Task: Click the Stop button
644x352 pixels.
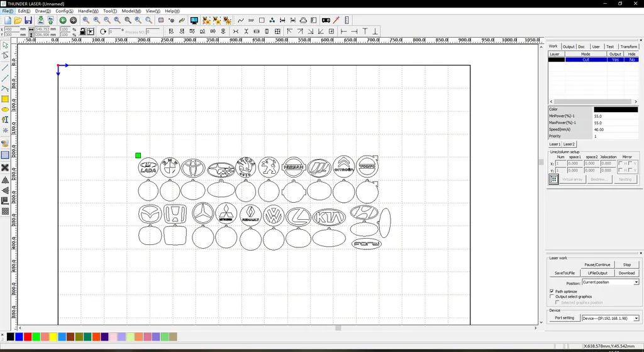Action: click(627, 265)
